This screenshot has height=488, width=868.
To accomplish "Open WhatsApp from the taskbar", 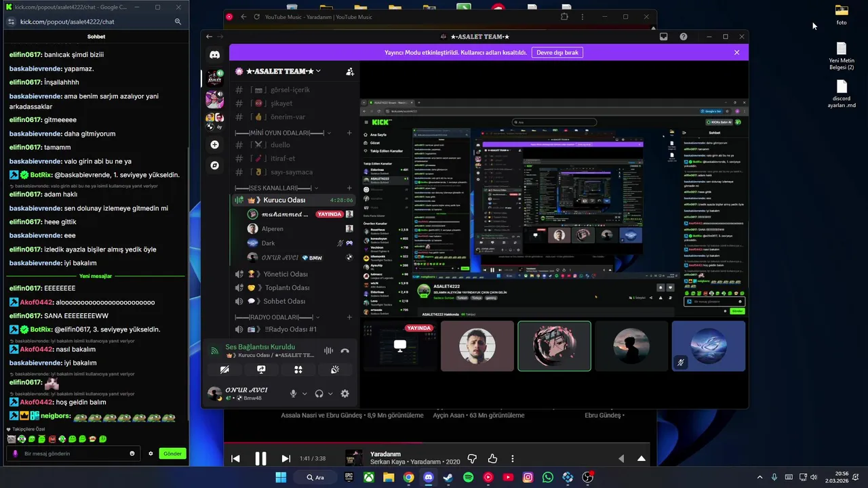I will (x=548, y=477).
